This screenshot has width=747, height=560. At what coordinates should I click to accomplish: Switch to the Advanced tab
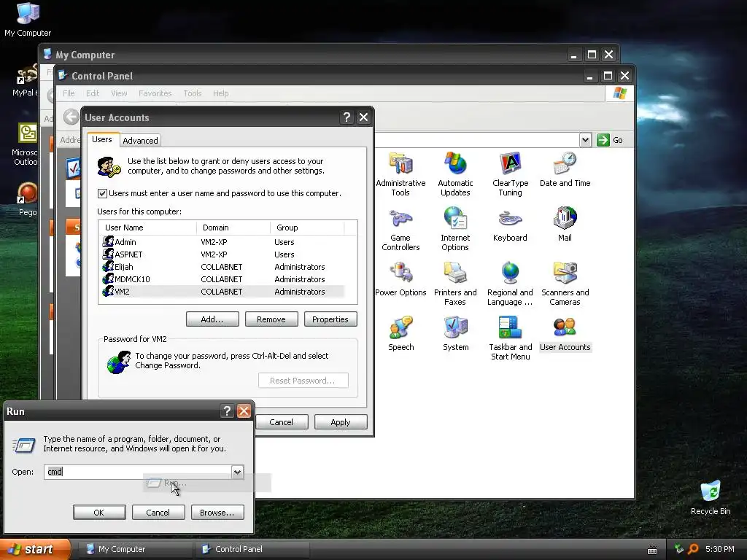pos(140,141)
